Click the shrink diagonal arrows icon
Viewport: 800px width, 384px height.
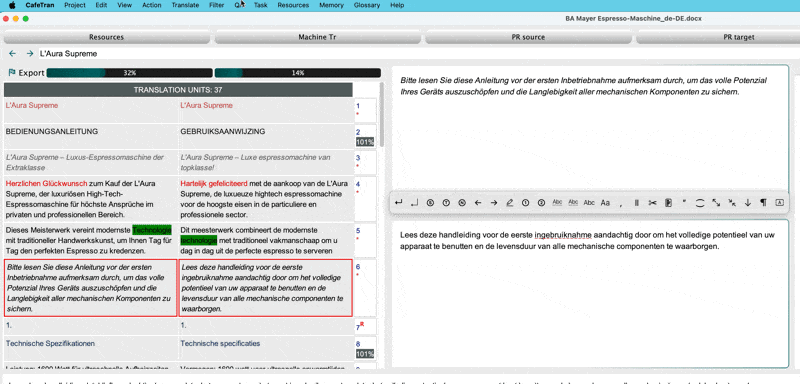point(732,202)
